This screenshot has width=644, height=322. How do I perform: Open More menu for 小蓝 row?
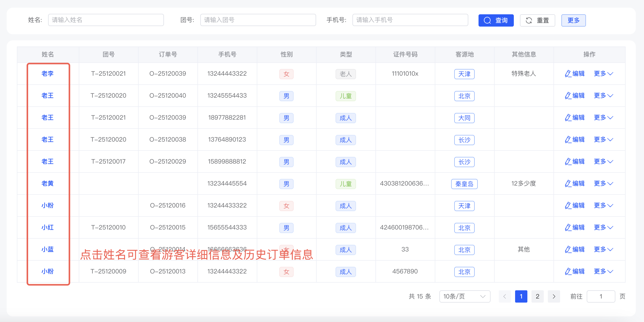point(603,249)
